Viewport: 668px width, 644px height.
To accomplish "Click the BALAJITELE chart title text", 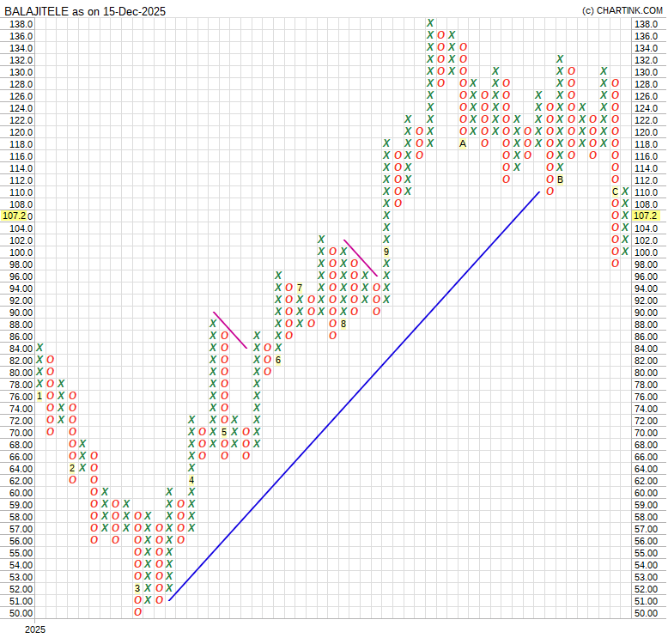I will coord(85,11).
